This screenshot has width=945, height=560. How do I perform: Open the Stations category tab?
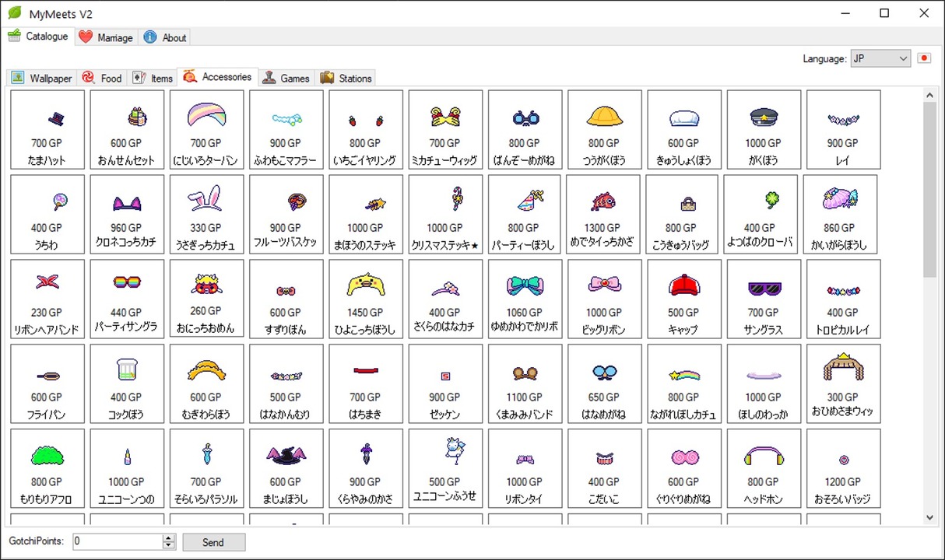point(346,78)
